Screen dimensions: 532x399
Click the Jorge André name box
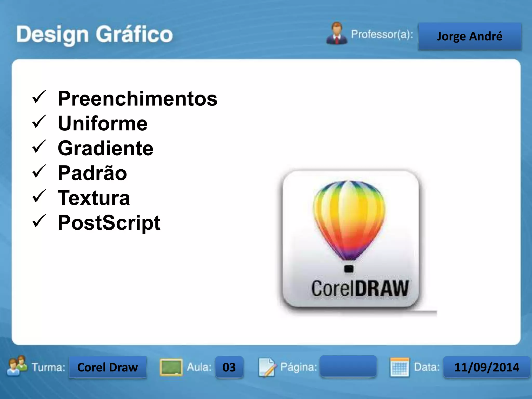[x=469, y=36]
